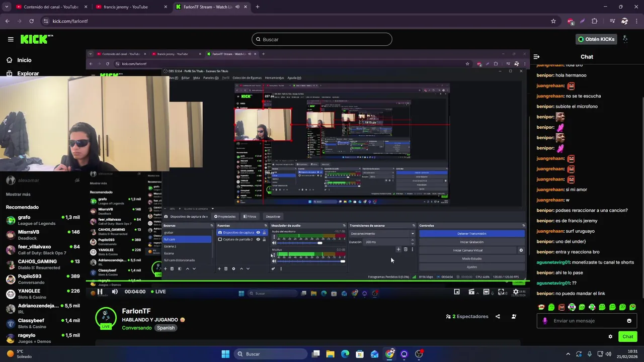The height and width of the screenshot is (362, 644).
Task: Open the alexomar followed channel
Action: coord(43,180)
